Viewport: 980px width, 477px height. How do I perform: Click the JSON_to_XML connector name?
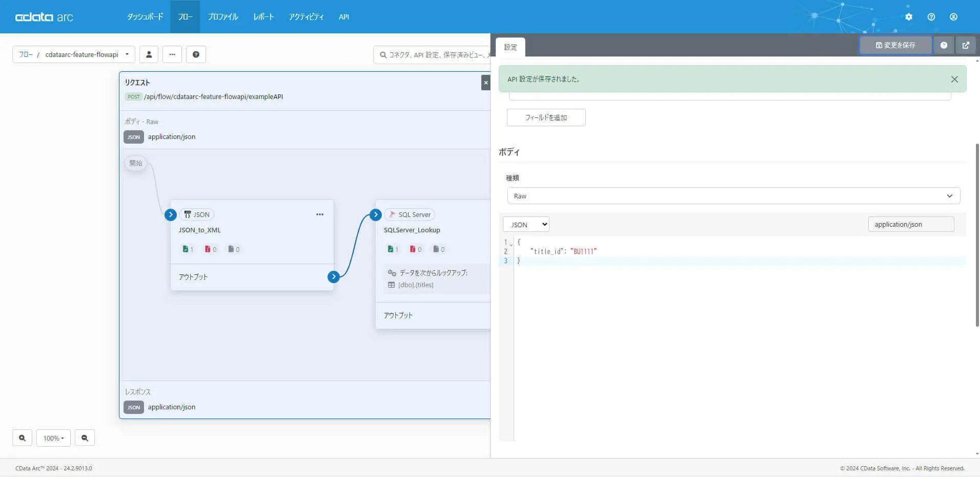point(200,230)
